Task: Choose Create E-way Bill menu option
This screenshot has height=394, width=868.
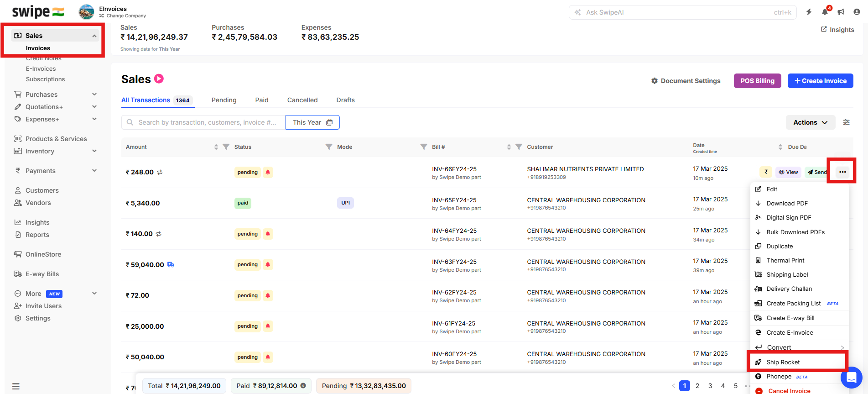Action: click(x=799, y=318)
